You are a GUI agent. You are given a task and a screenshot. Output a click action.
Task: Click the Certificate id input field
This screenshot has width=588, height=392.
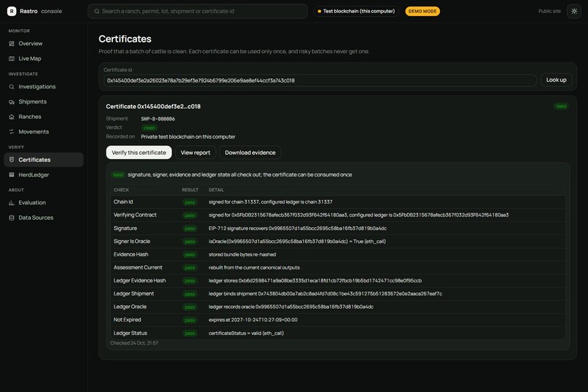coord(320,80)
